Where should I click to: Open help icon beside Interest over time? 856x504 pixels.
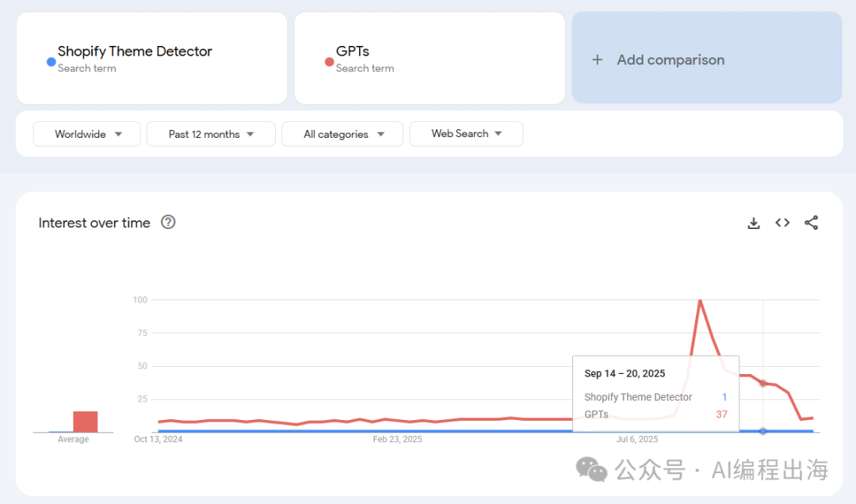[168, 223]
